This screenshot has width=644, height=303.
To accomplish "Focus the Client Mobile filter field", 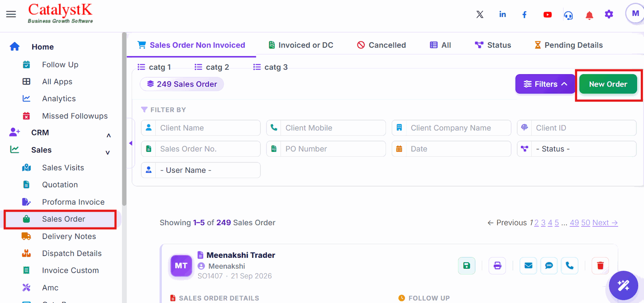I will pyautogui.click(x=326, y=128).
